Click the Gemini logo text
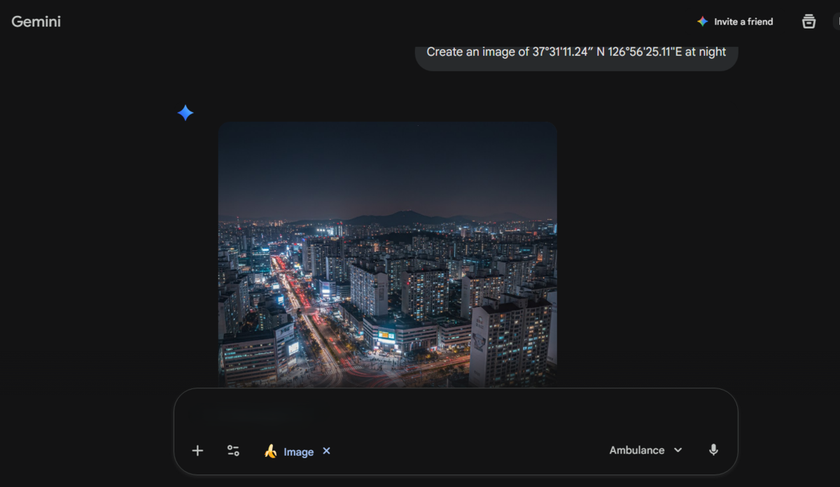The height and width of the screenshot is (487, 840). (x=36, y=21)
